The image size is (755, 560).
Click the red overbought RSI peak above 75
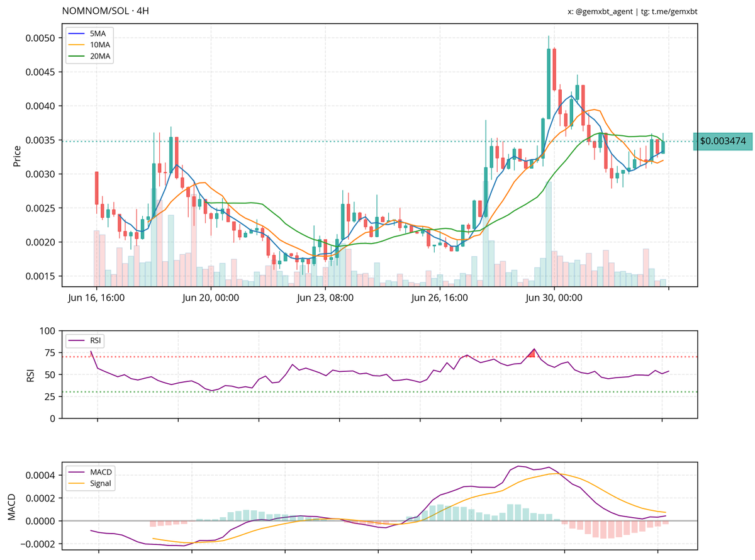pos(532,354)
